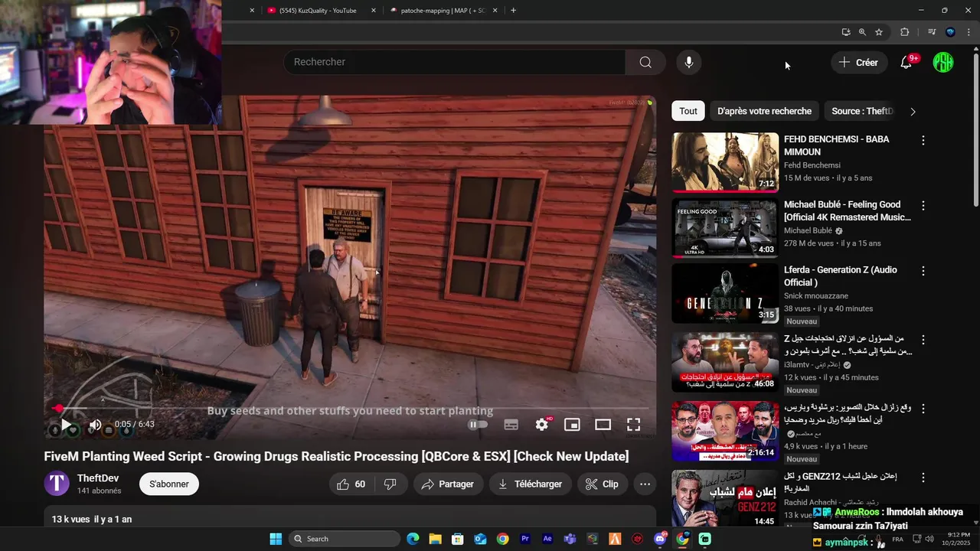
Task: Open more actions under the video
Action: 645,484
